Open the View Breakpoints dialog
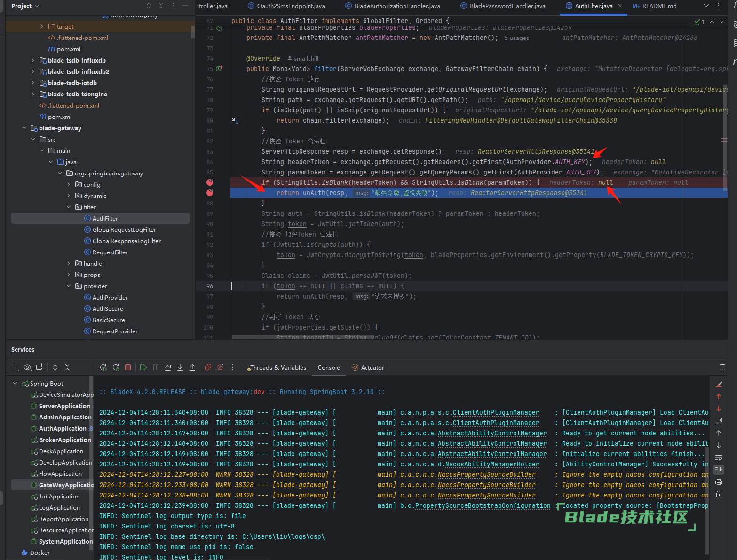This screenshot has height=560, width=737. pos(208,367)
